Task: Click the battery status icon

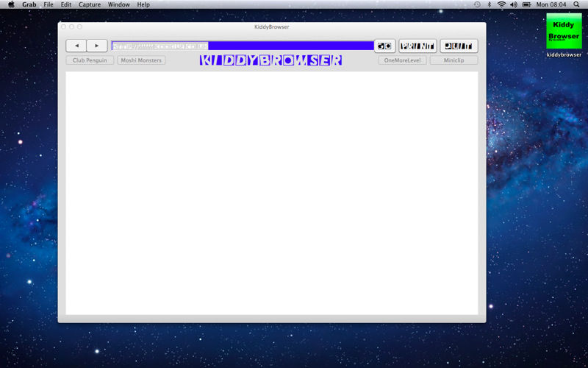Action: (x=526, y=4)
